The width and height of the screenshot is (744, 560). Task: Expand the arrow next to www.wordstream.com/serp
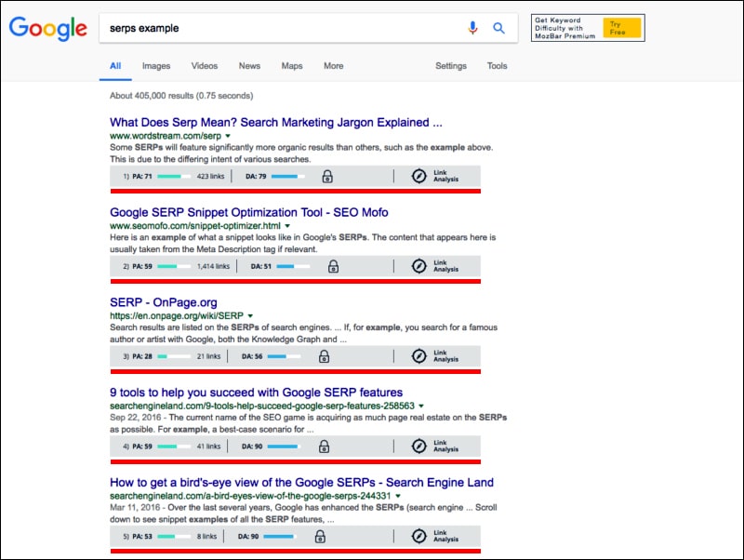[x=228, y=136]
